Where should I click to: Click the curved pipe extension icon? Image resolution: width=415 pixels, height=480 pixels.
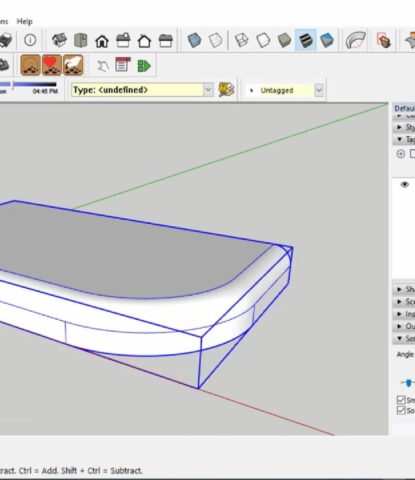click(355, 40)
